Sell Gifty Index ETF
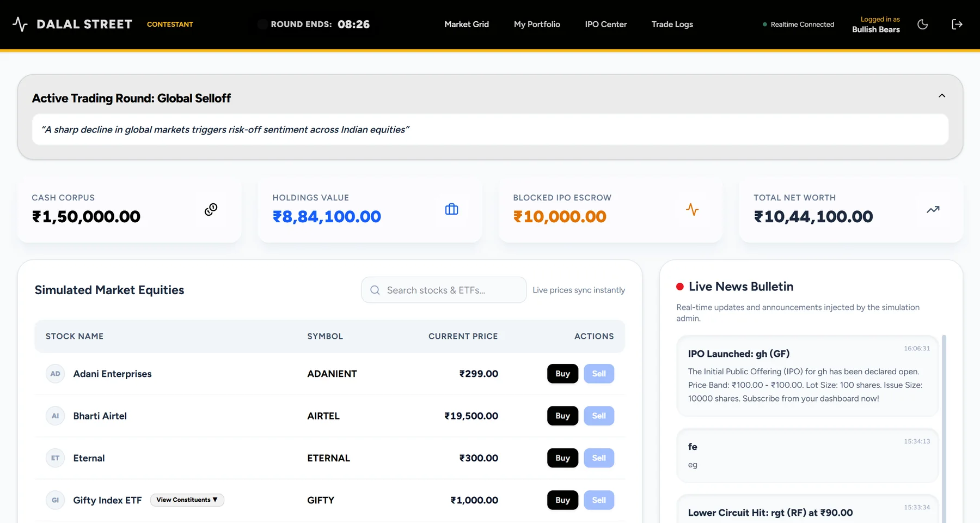980x523 pixels. (x=599, y=500)
